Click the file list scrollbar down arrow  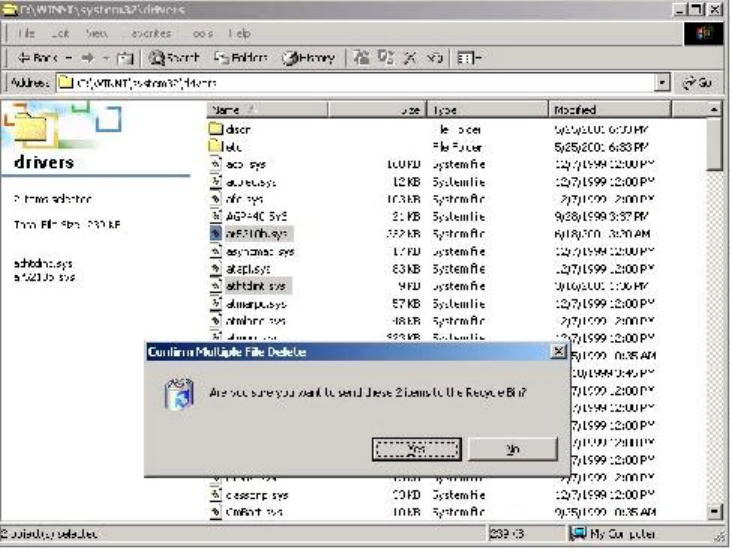(x=714, y=512)
